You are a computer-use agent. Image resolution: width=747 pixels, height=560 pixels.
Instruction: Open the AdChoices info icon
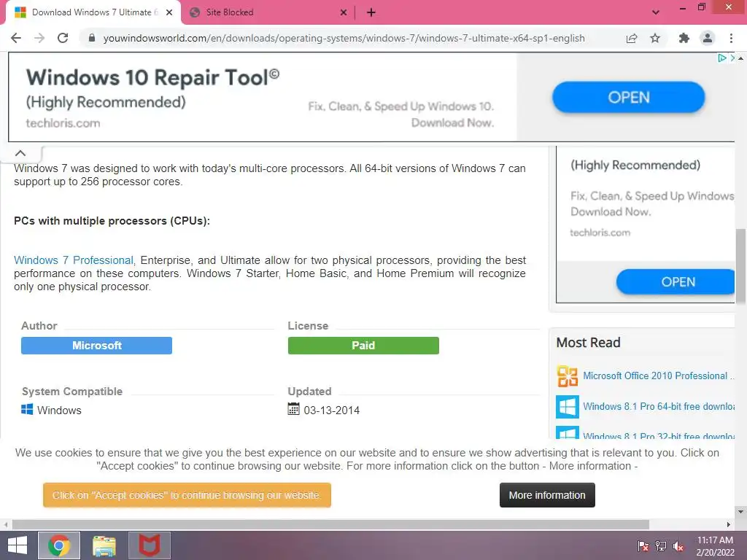721,58
